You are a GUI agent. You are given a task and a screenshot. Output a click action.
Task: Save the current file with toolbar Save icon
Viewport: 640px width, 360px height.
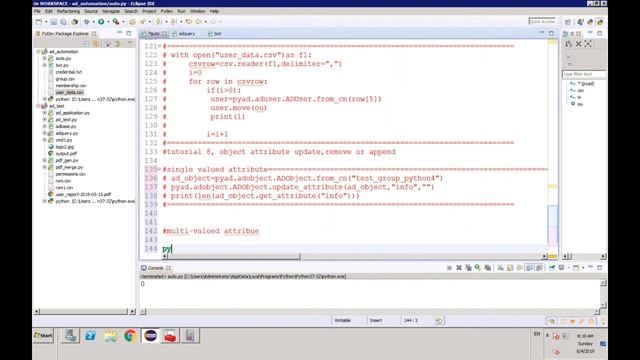53,22
